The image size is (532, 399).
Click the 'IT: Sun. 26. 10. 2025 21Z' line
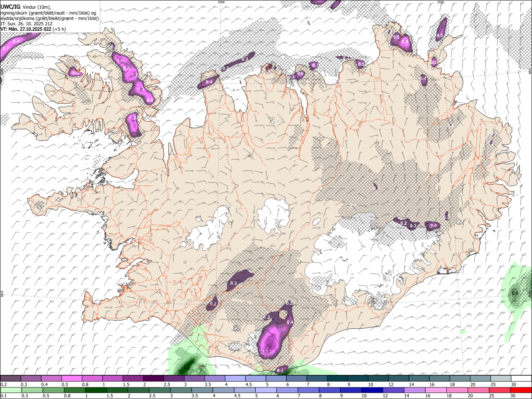[27, 24]
